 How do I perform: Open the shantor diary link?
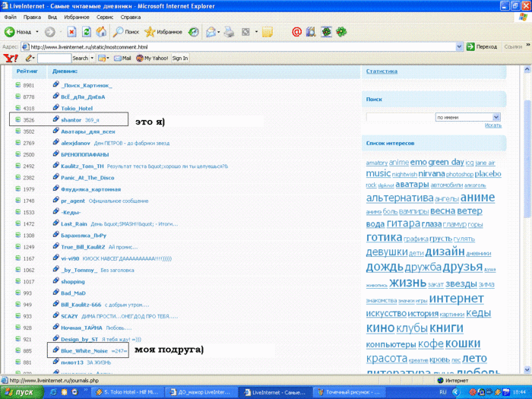71,120
